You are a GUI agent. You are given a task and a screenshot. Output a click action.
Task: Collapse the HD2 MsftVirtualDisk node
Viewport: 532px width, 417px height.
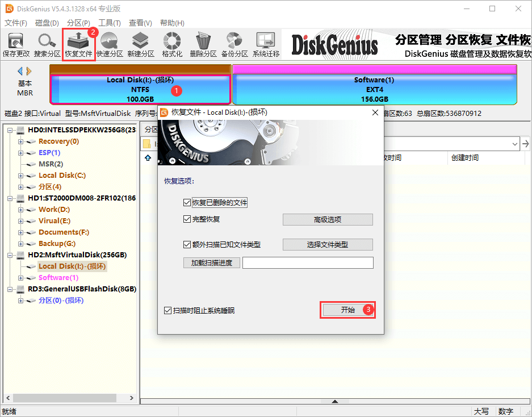point(10,255)
